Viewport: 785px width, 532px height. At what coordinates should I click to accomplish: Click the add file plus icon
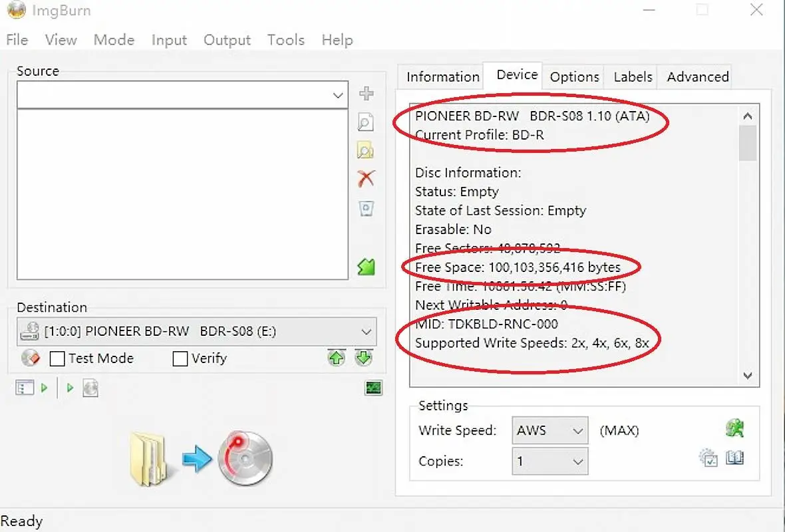tap(367, 94)
